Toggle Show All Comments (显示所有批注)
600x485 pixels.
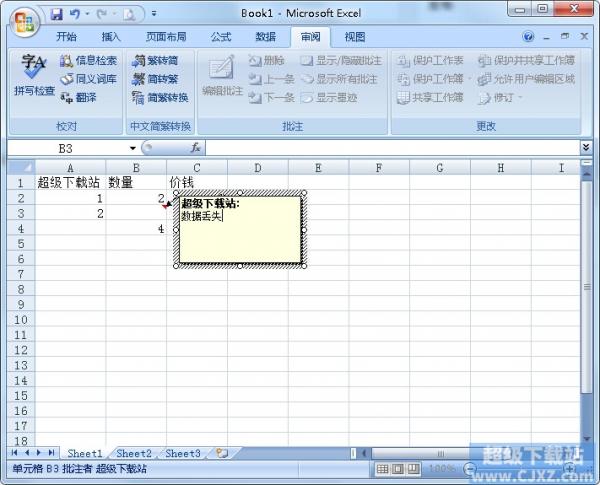[340, 79]
